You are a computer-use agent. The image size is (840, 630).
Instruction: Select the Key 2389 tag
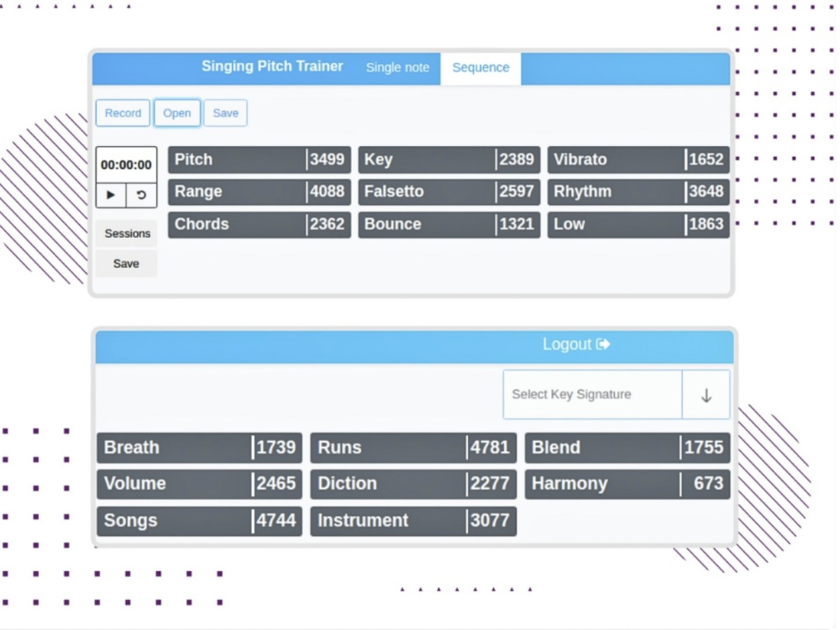[449, 160]
